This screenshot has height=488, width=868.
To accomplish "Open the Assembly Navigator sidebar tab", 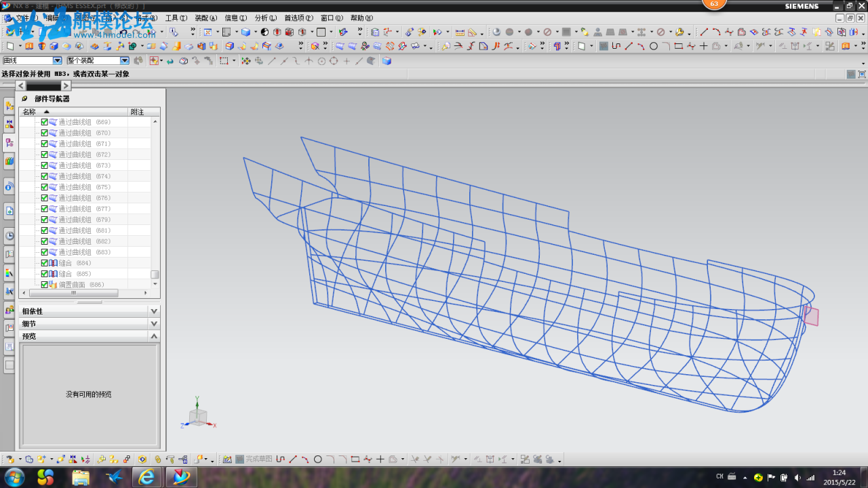I will pyautogui.click(x=9, y=106).
